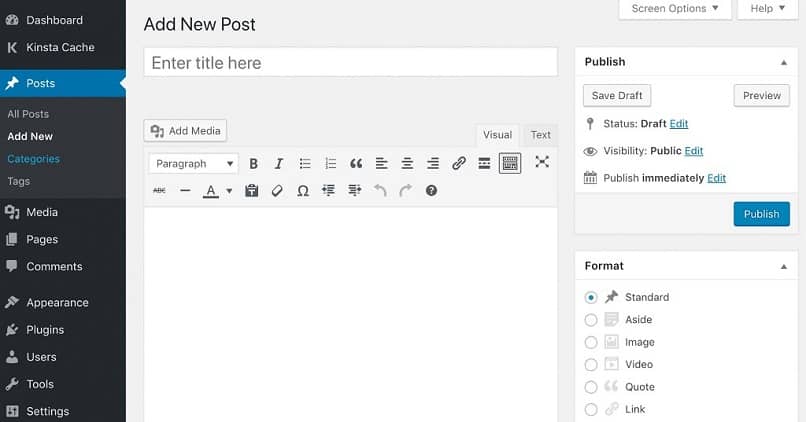Open the Media library menu
Screen dimensions: 806x422
click(63, 212)
